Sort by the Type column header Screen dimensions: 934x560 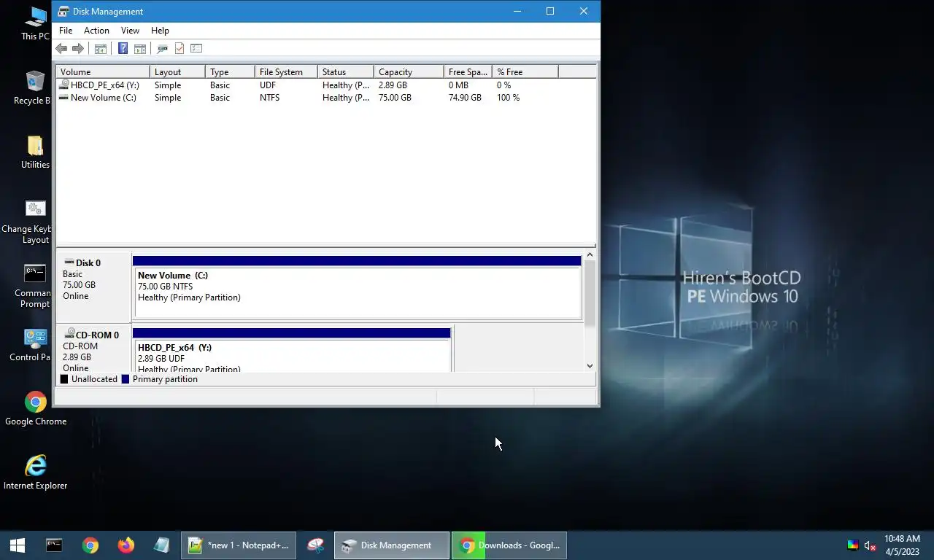[x=230, y=71]
